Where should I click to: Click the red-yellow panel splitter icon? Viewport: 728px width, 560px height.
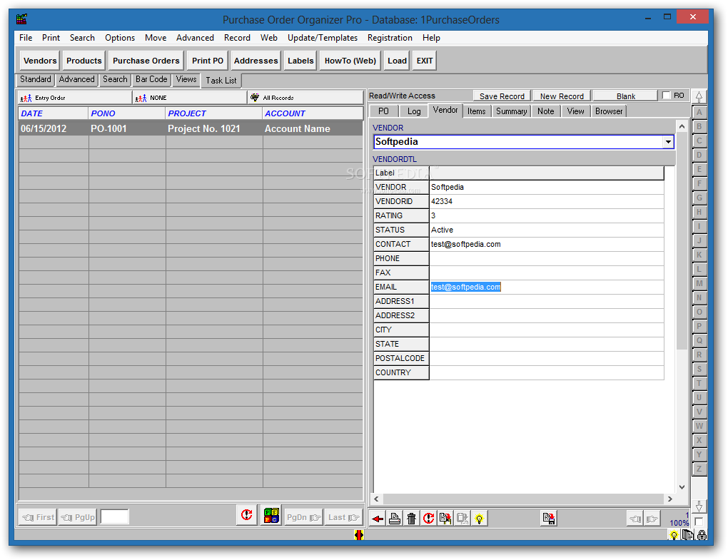tap(358, 535)
